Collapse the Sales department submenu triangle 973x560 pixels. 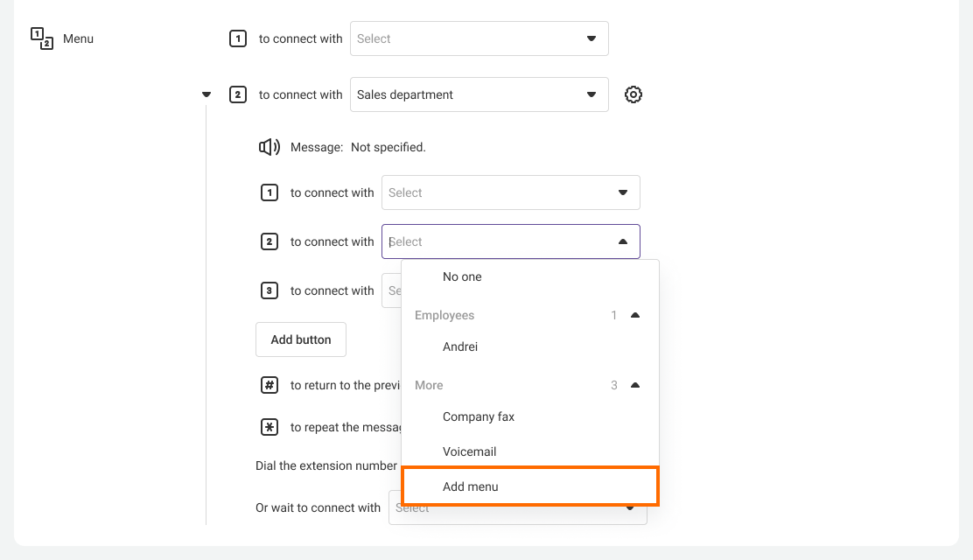pos(206,94)
